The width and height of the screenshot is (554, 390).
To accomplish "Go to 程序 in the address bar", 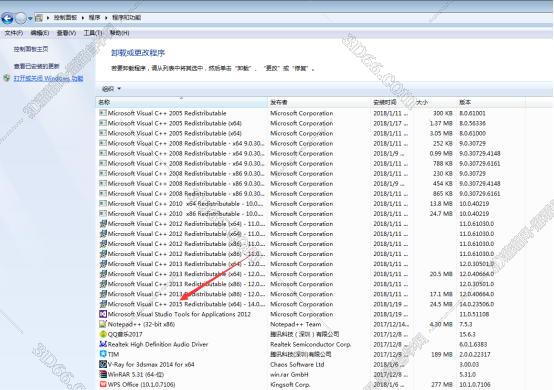I will click(94, 18).
